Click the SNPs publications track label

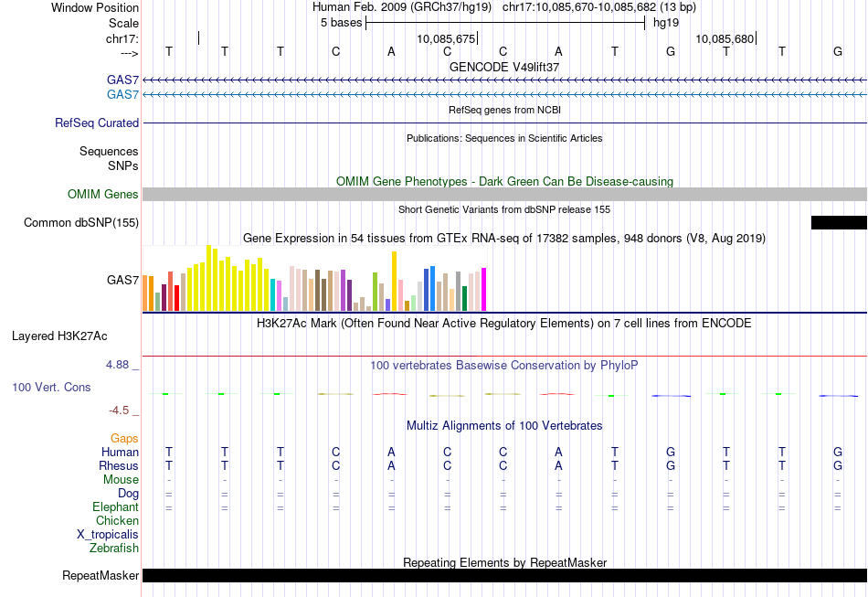pos(123,165)
